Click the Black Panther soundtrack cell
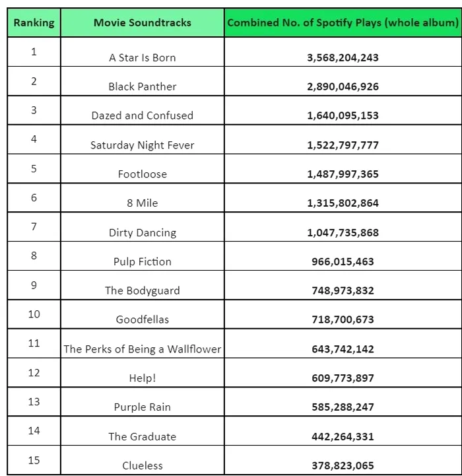This screenshot has height=476, width=462. (142, 86)
